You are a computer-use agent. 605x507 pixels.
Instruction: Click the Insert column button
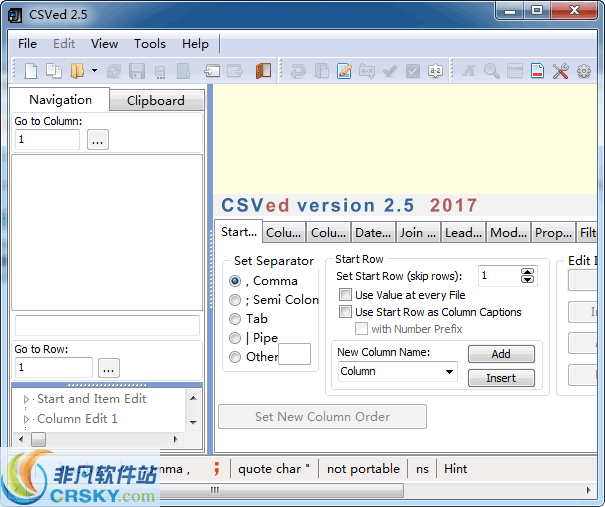[501, 378]
